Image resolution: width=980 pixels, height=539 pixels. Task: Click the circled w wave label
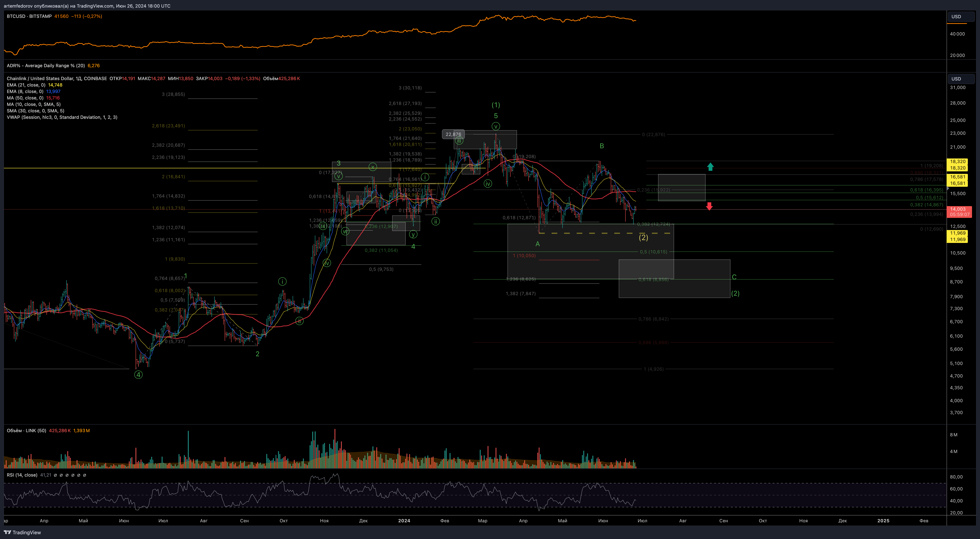345,231
